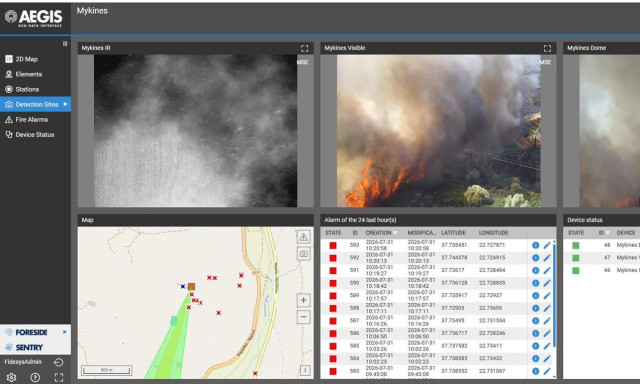The width and height of the screenshot is (640, 384).
Task: Edit alarm 593
Action: pyautogui.click(x=547, y=245)
